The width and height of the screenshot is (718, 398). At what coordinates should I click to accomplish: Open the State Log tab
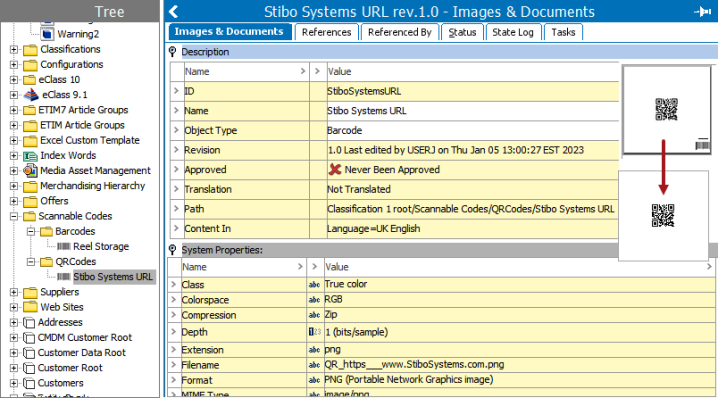(513, 32)
